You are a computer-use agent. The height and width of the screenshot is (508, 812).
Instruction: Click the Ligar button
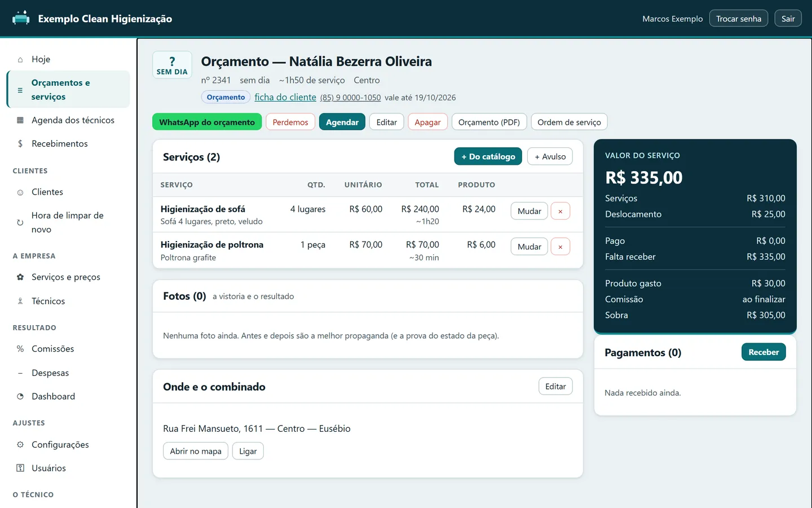248,451
